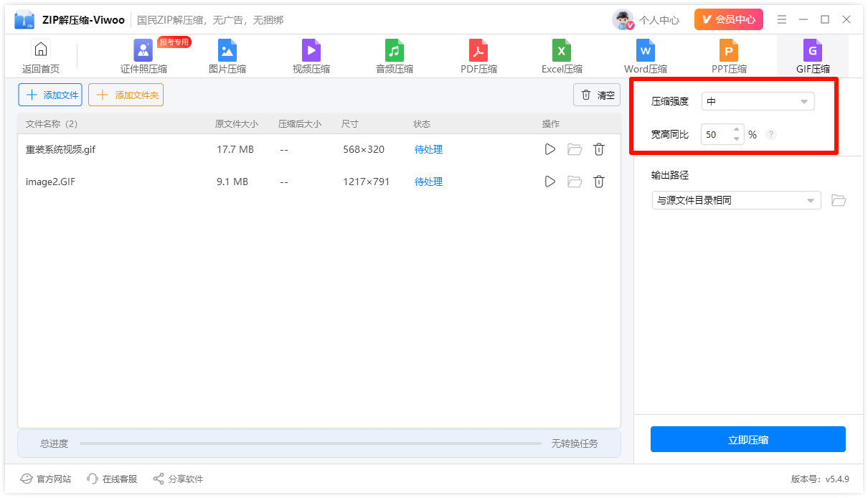Image resolution: width=868 pixels, height=498 pixels.
Task: Clear the list with 清空 button
Action: [597, 95]
